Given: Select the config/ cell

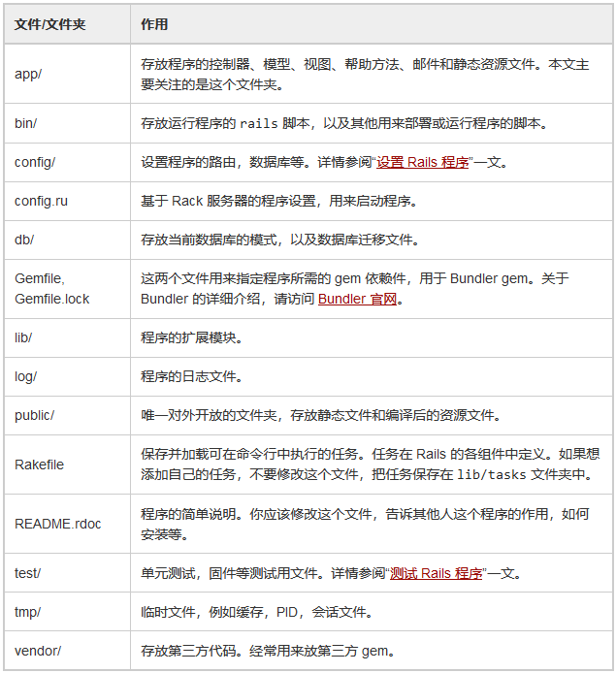Looking at the screenshot, I should coord(67,162).
